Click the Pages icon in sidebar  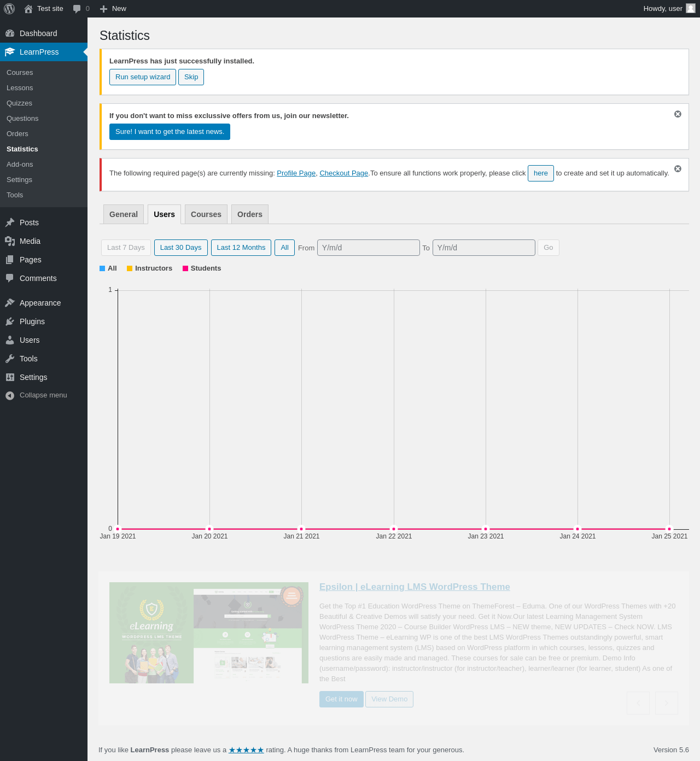click(10, 260)
